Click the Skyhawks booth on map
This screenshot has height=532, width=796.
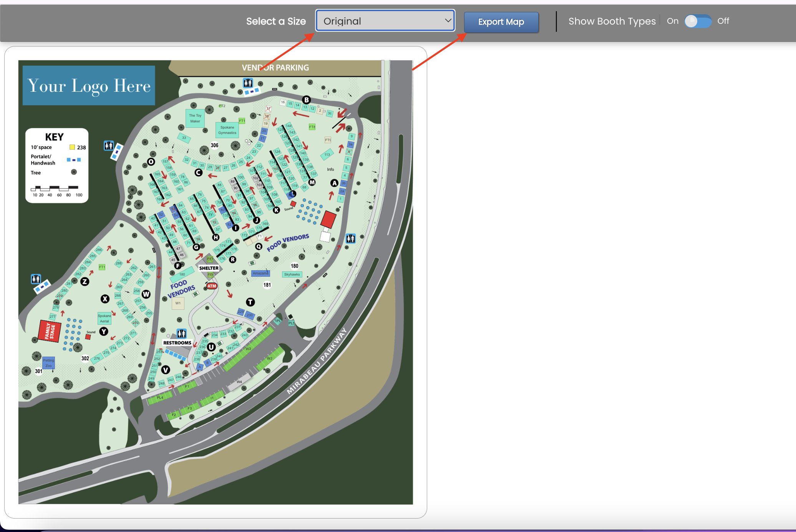tap(292, 274)
